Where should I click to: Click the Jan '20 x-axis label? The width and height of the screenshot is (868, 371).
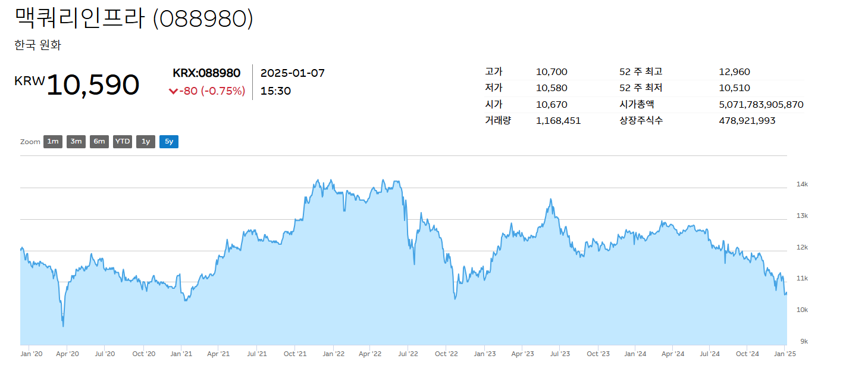pyautogui.click(x=32, y=354)
